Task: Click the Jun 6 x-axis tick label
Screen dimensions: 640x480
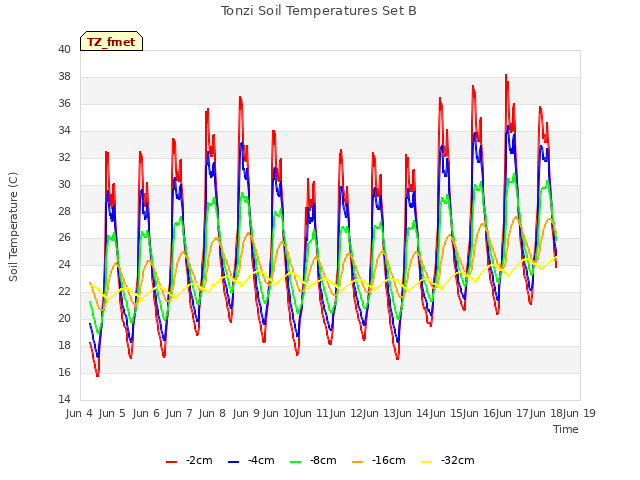Action: [x=146, y=413]
